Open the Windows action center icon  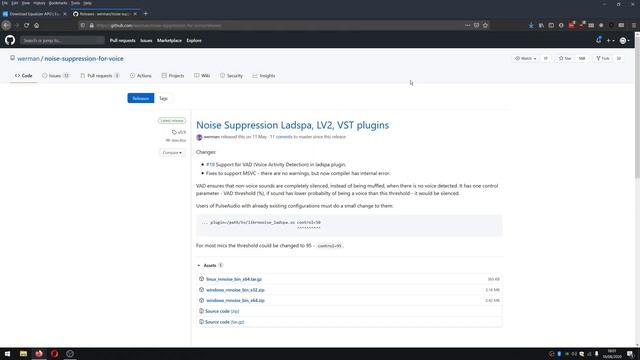point(631,354)
